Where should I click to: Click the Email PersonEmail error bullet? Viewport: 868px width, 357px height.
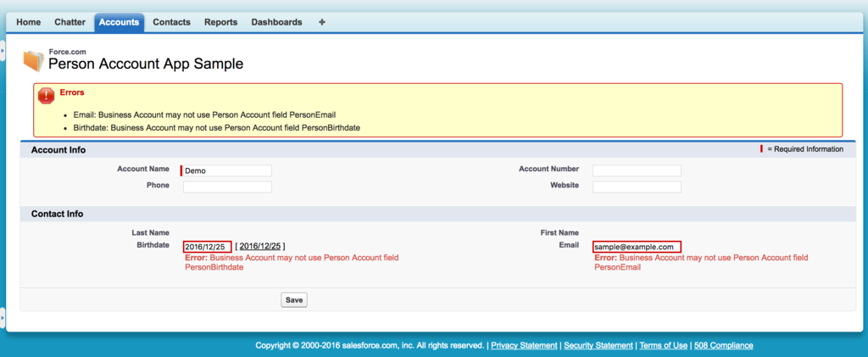[x=205, y=114]
